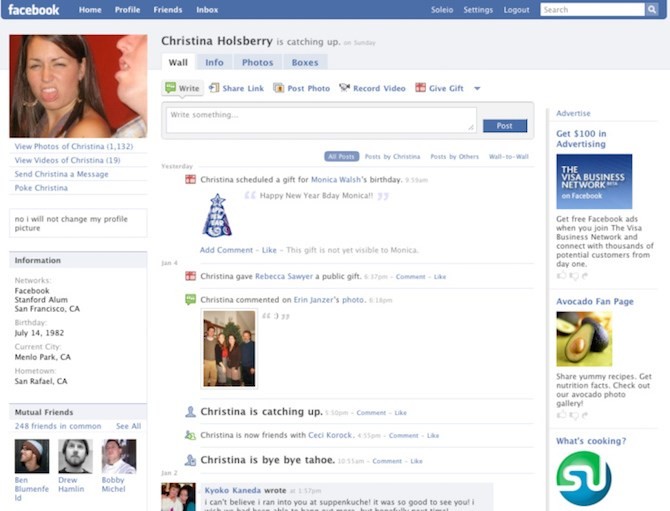Click Send Christina a Message
Screen dimensions: 670x511
[61, 174]
